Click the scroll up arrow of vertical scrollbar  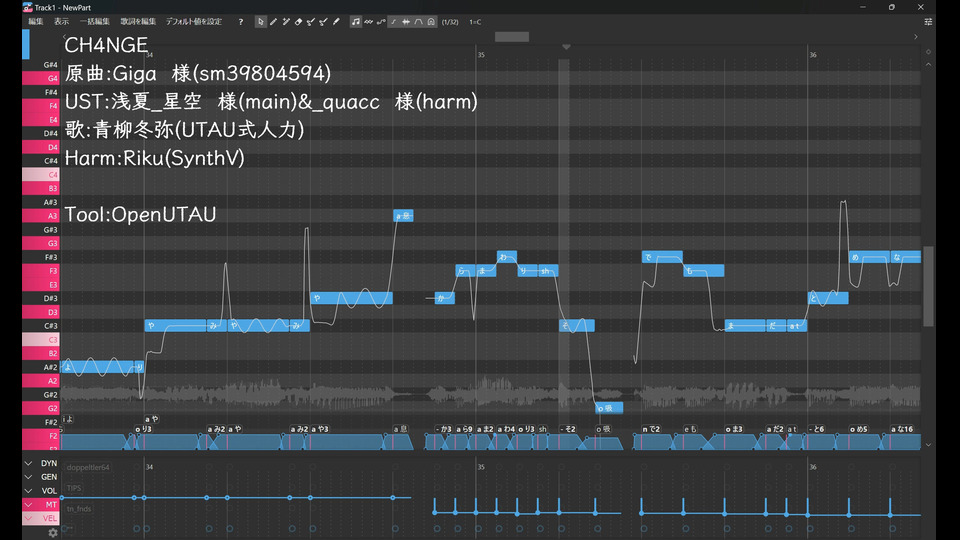tap(928, 64)
